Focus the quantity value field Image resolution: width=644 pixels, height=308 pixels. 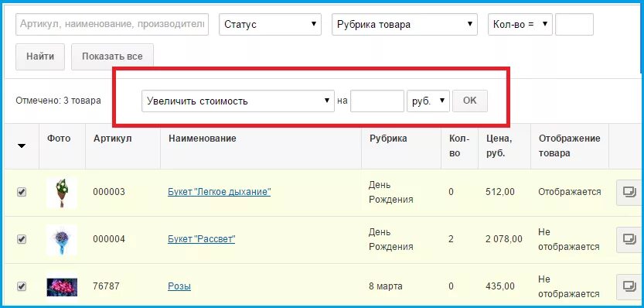click(574, 24)
